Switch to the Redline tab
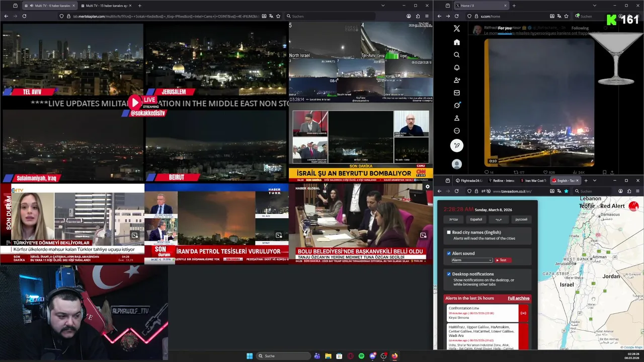 click(501, 180)
